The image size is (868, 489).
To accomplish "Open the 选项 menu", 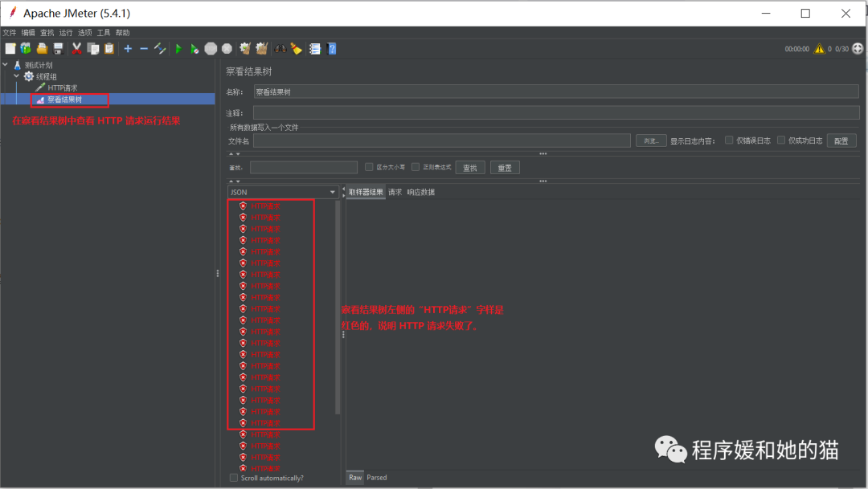I will (x=84, y=33).
